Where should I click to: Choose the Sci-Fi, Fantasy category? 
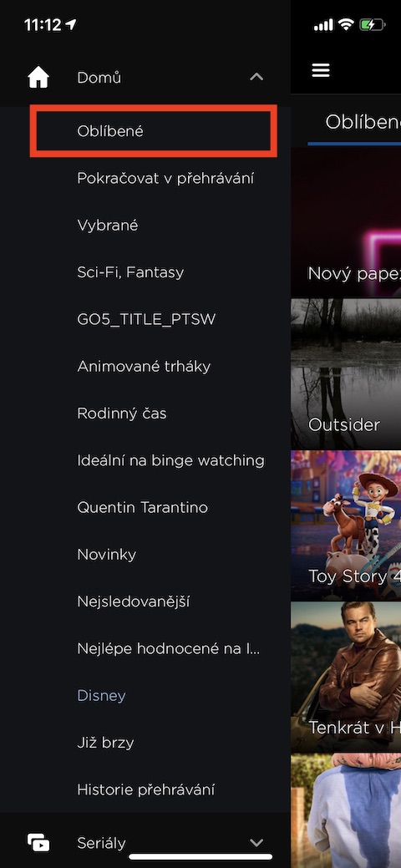coord(130,272)
